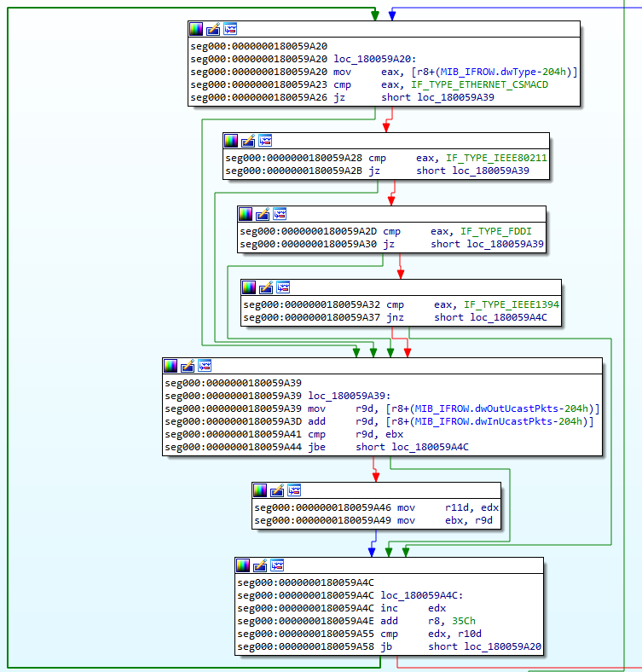Select IF_TYPE_FDDI constant

tap(496, 231)
